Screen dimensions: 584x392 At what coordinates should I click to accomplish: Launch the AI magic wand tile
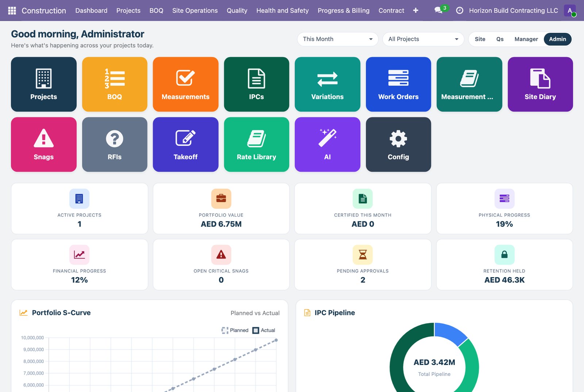click(327, 144)
